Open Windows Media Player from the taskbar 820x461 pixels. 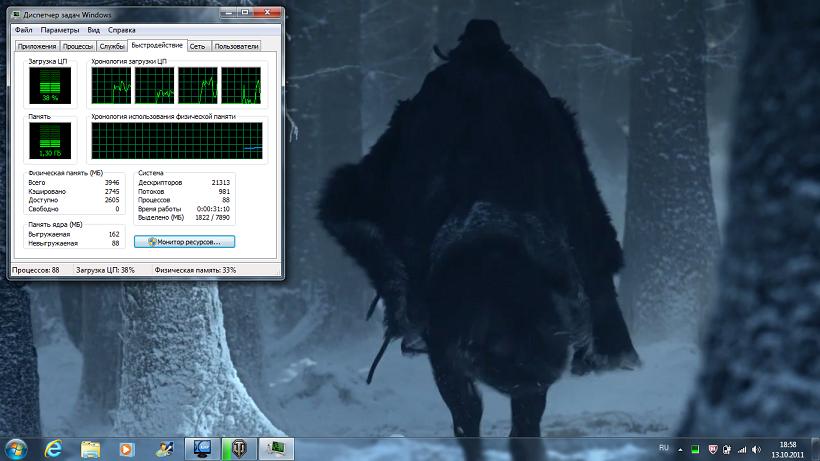(126, 447)
